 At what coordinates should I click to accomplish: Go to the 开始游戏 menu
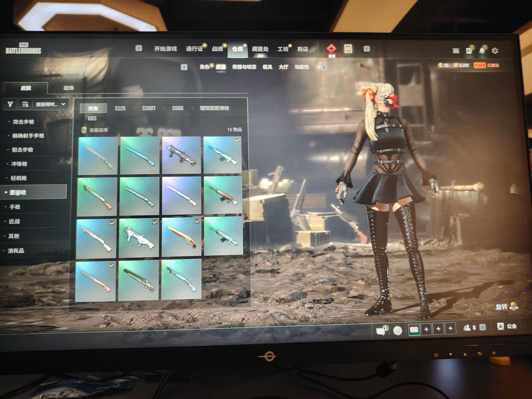(x=165, y=49)
